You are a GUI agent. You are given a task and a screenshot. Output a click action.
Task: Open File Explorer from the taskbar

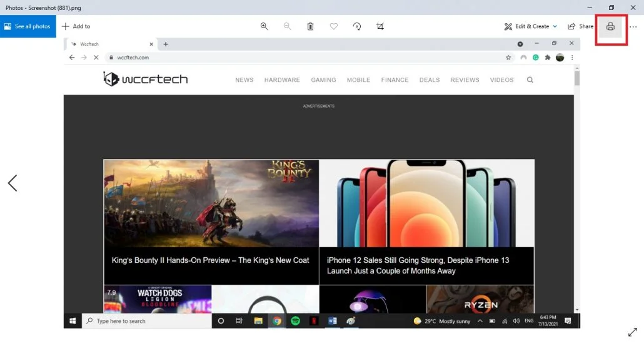(258, 321)
